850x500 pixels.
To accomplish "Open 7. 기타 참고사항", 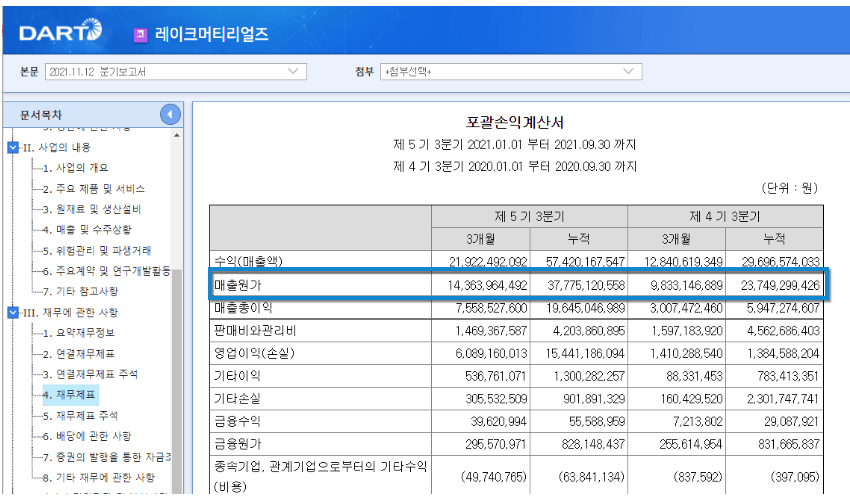I will click(x=80, y=292).
